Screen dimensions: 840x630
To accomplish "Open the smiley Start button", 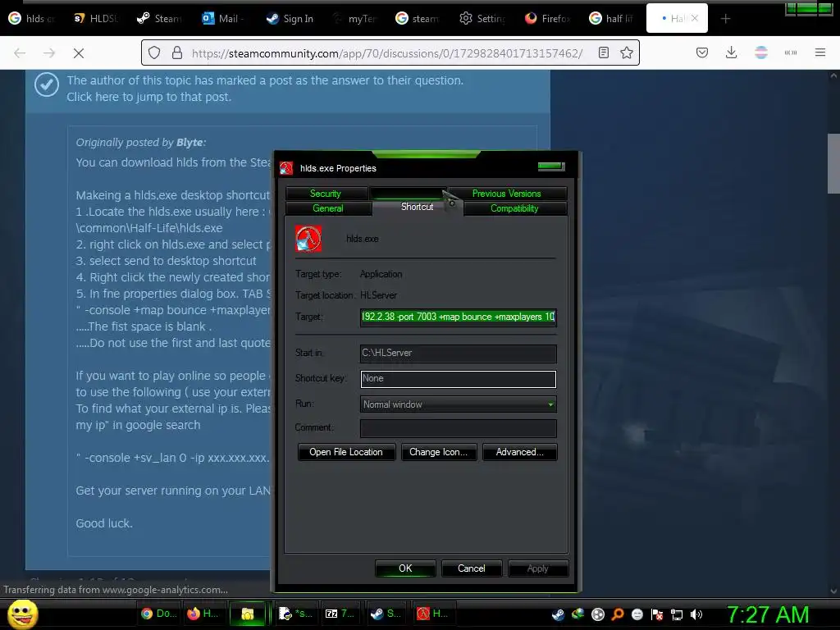I will point(22,614).
